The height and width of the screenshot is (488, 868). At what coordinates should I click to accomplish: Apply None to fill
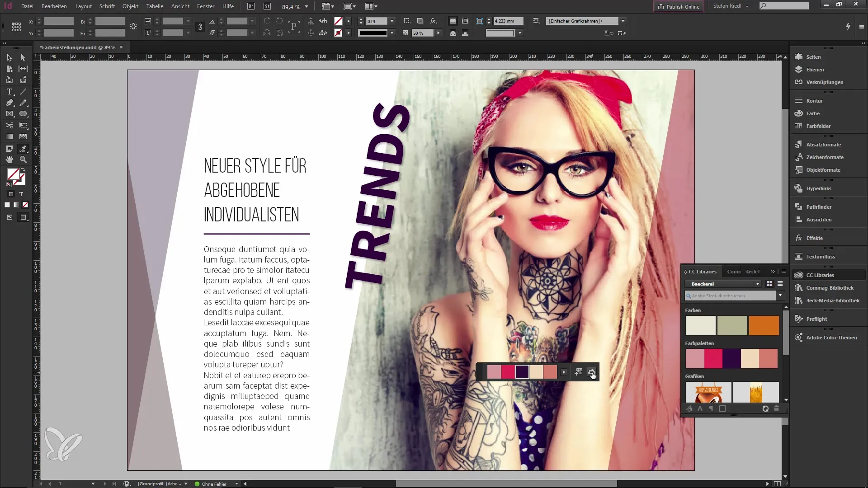pyautogui.click(x=25, y=205)
